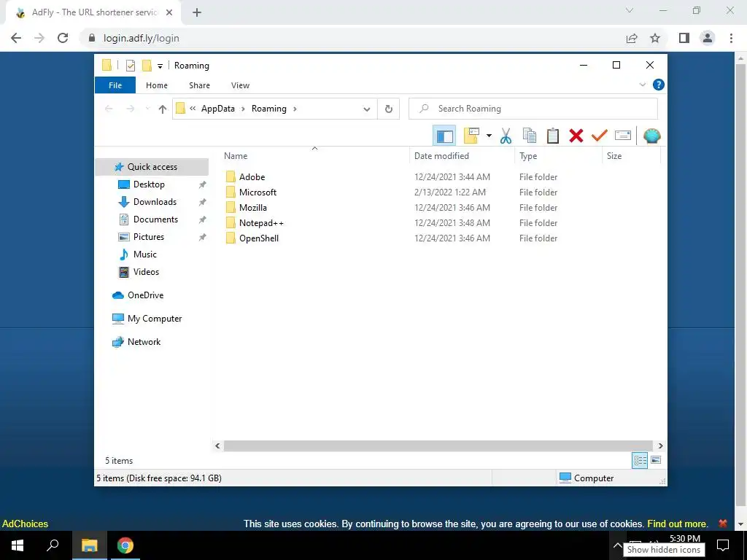Click the title bar New folder icon
This screenshot has width=747, height=560.
click(x=147, y=66)
